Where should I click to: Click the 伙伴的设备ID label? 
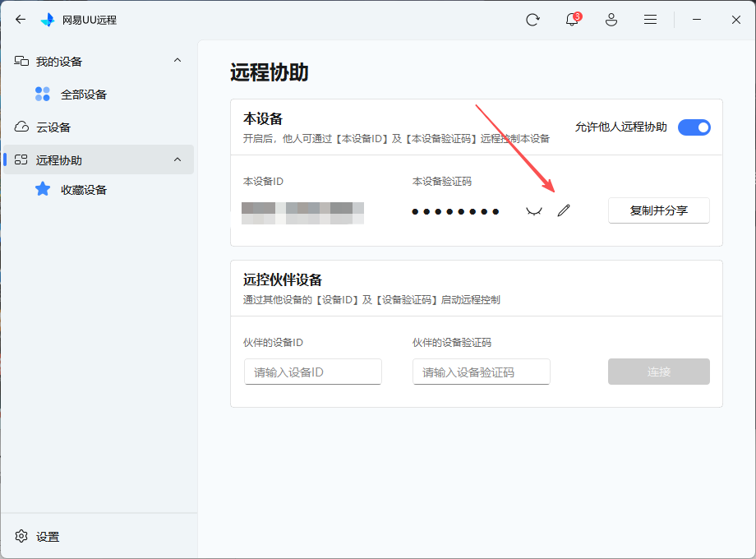[273, 343]
